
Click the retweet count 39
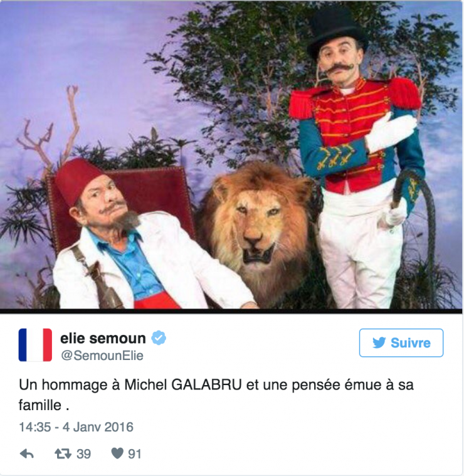83,454
